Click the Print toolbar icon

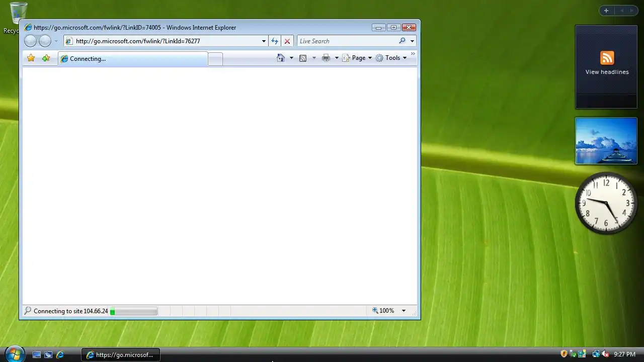coord(326,58)
